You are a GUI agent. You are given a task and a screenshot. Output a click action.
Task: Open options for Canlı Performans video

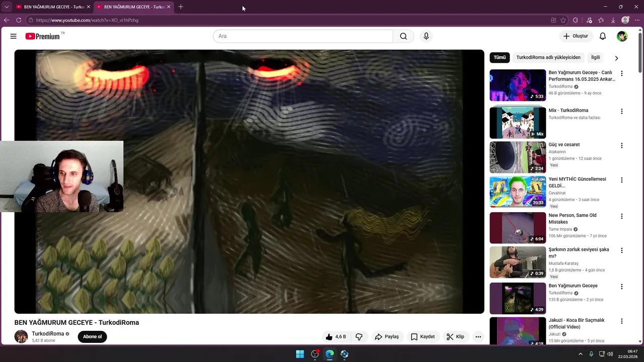coord(621,73)
